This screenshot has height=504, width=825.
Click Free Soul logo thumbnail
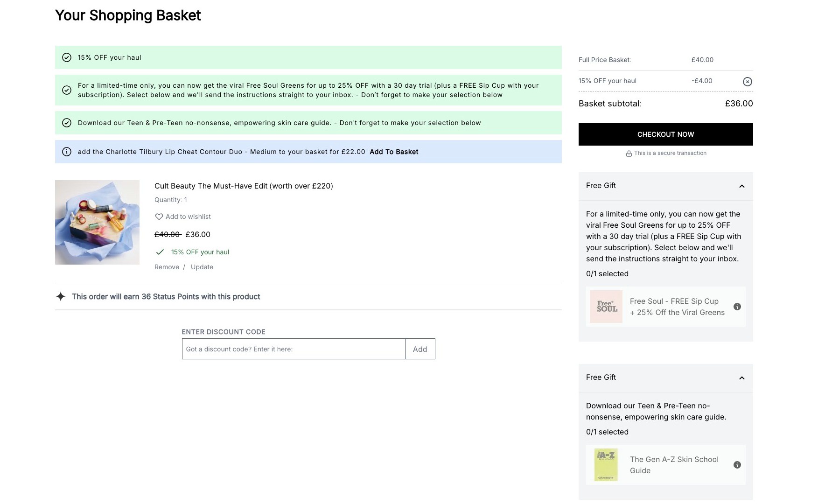[606, 307]
